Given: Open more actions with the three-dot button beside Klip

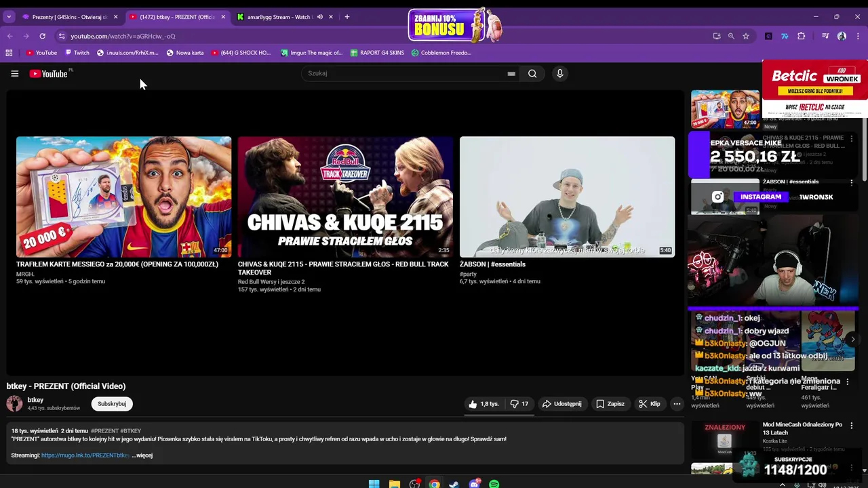Looking at the screenshot, I should [x=677, y=404].
